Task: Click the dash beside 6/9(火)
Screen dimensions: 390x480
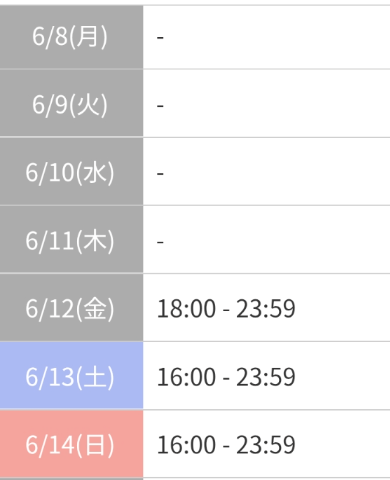Action: point(160,106)
